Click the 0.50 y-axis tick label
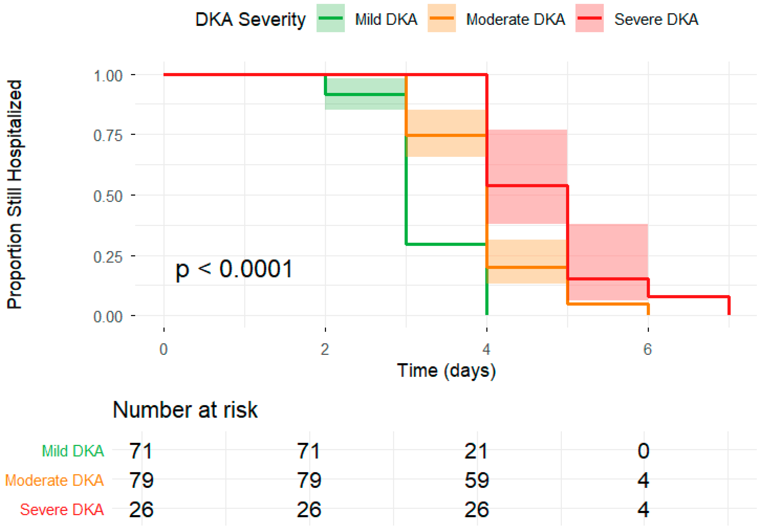Image resolution: width=762 pixels, height=532 pixels. [x=108, y=196]
